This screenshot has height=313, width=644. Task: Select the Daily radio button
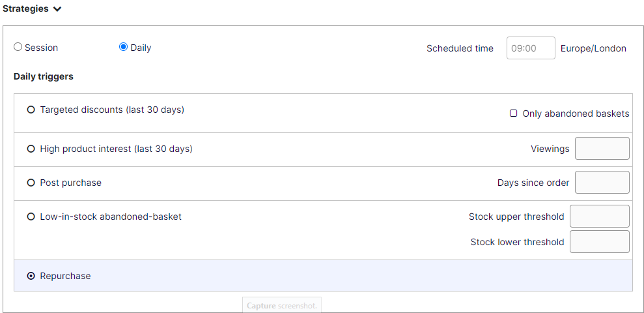coord(123,47)
